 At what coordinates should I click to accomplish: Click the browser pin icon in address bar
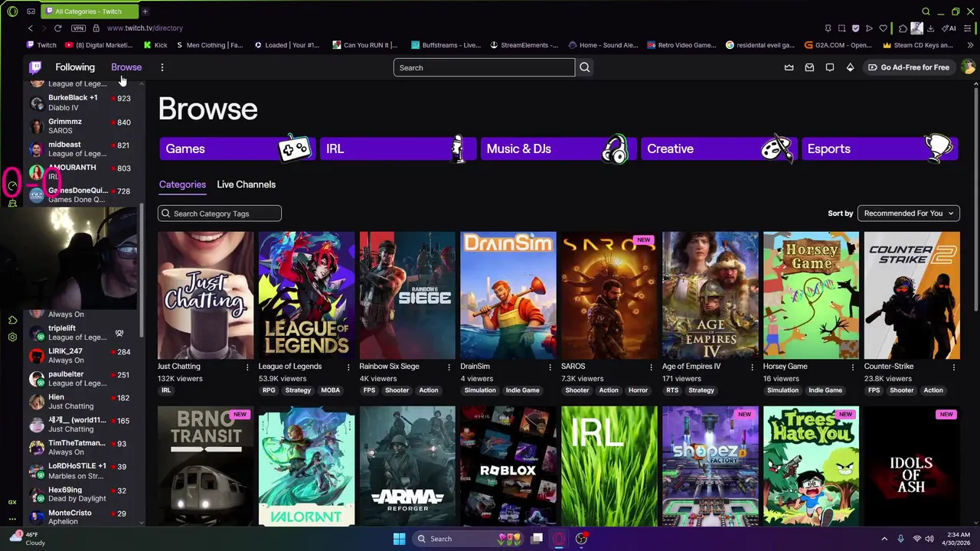tap(828, 28)
